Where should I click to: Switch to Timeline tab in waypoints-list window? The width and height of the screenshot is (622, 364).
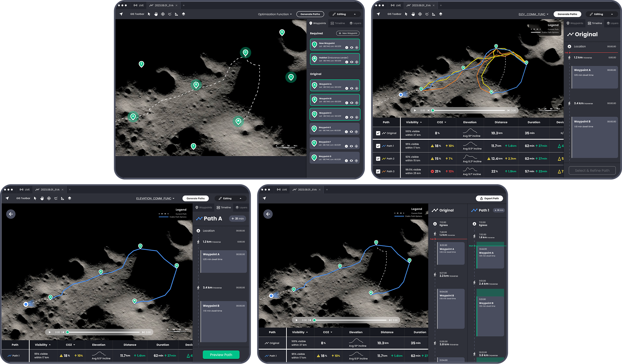[x=338, y=23]
